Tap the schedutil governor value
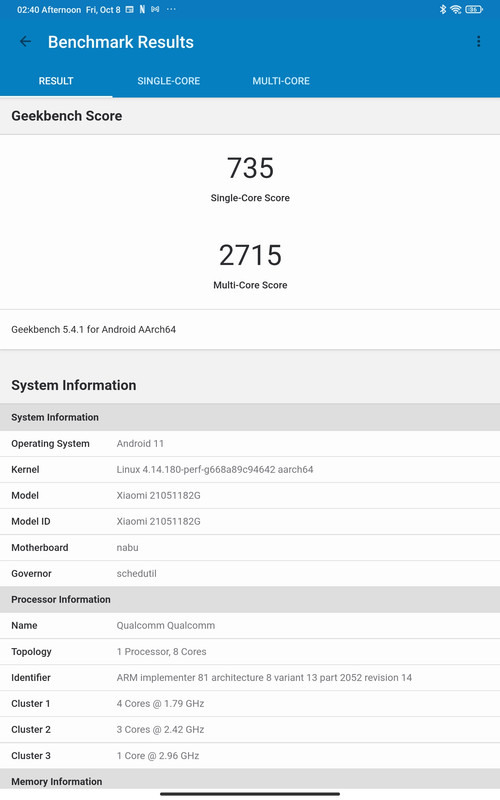The height and width of the screenshot is (800, 500). click(x=137, y=573)
